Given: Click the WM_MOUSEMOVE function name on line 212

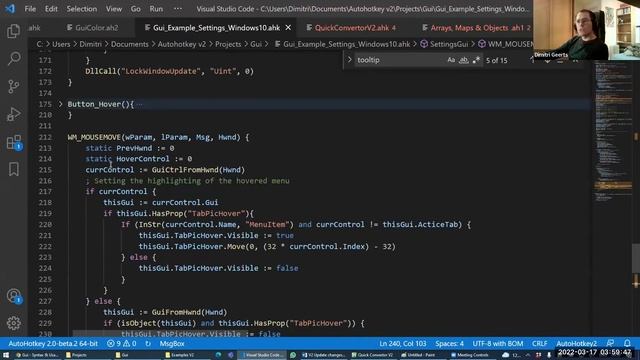Looking at the screenshot, I should point(94,137).
